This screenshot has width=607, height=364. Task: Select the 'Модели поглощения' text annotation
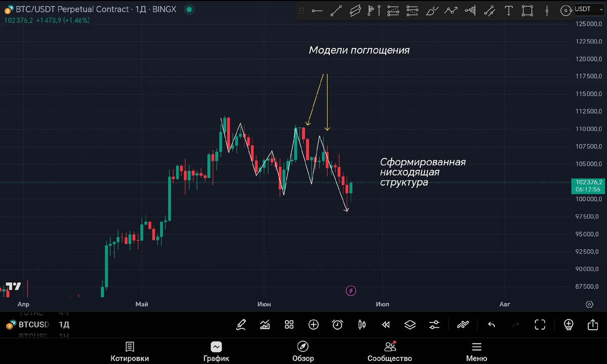(x=359, y=51)
